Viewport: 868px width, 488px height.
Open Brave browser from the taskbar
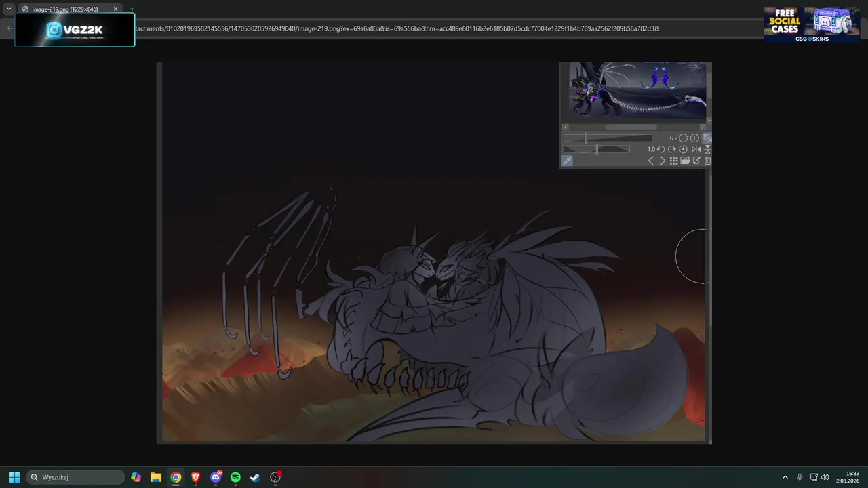195,477
